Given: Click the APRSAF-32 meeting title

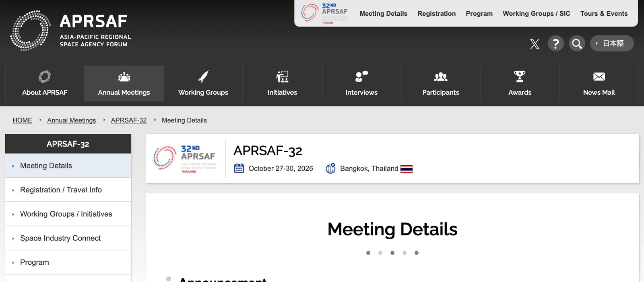Looking at the screenshot, I should [x=268, y=151].
